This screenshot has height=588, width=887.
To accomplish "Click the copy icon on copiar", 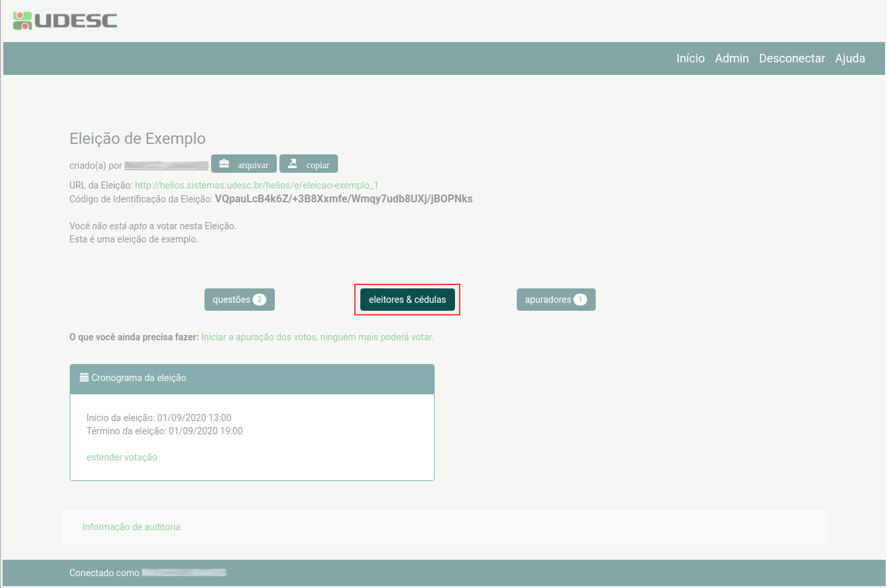I will coord(293,164).
